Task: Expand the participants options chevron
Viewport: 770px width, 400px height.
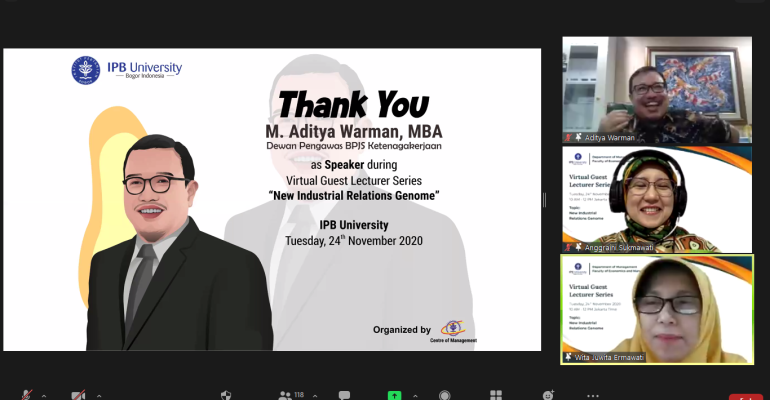Action: point(315,396)
